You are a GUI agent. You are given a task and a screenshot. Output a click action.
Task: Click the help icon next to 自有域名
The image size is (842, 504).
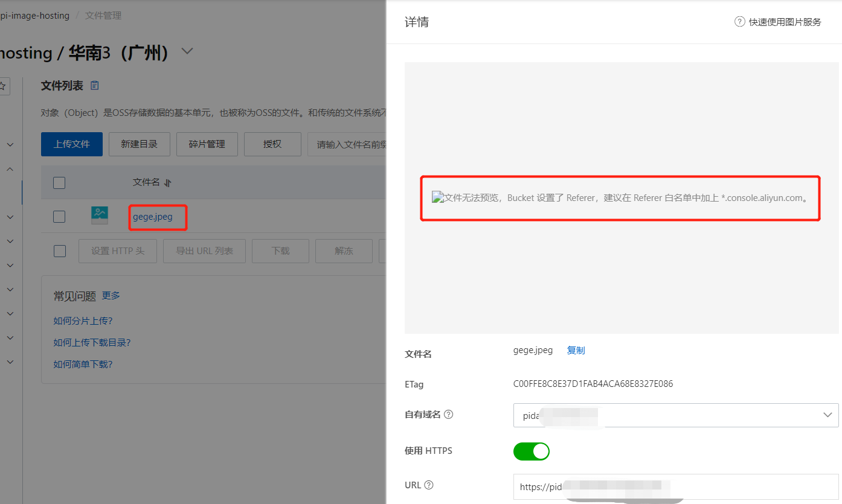click(x=448, y=415)
